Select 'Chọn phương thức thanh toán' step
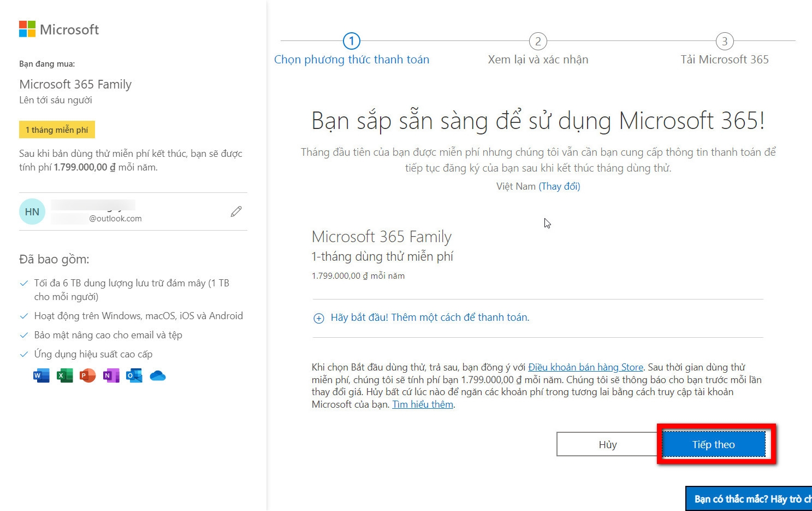 click(352, 60)
